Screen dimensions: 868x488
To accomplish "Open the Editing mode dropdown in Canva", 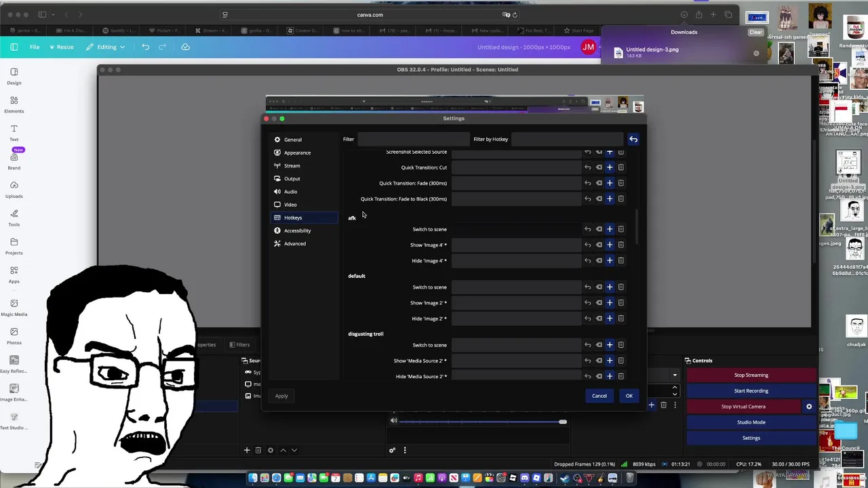I will pyautogui.click(x=106, y=47).
